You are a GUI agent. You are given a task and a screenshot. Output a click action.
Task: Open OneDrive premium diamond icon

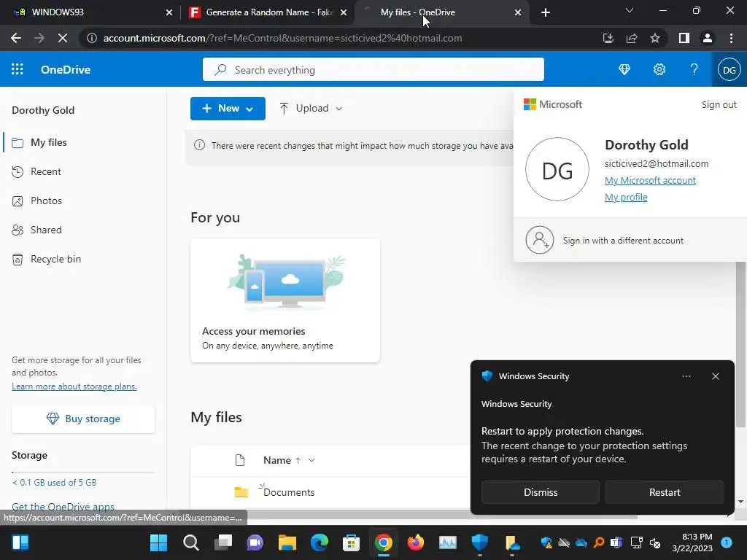[624, 69]
